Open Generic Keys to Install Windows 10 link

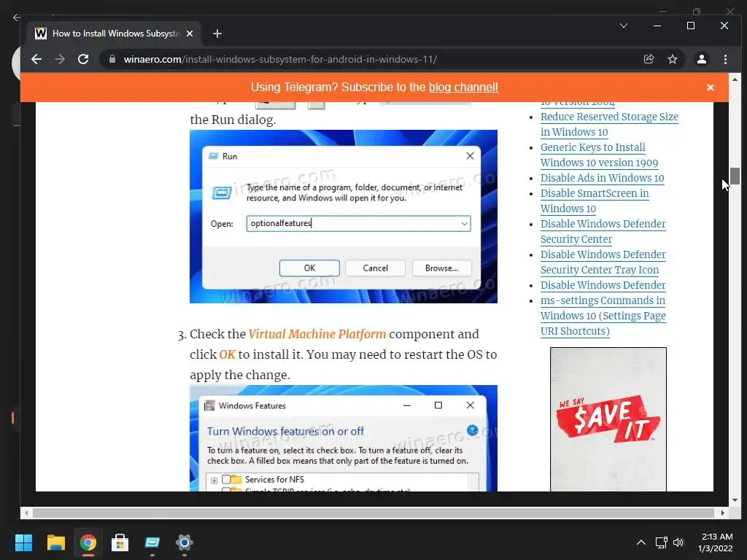pos(599,155)
